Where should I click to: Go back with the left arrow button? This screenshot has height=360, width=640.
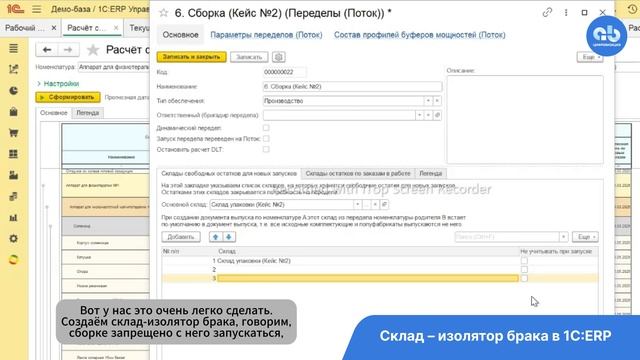[47, 50]
